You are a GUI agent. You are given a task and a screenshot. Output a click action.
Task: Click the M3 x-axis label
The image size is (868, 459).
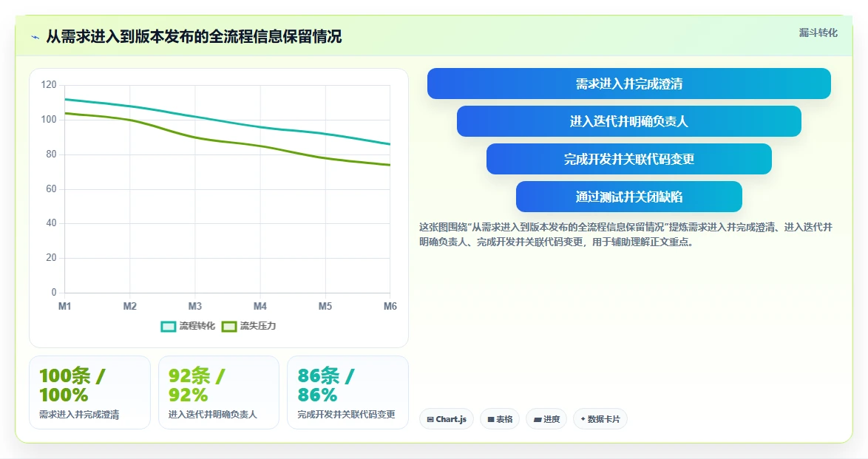195,306
